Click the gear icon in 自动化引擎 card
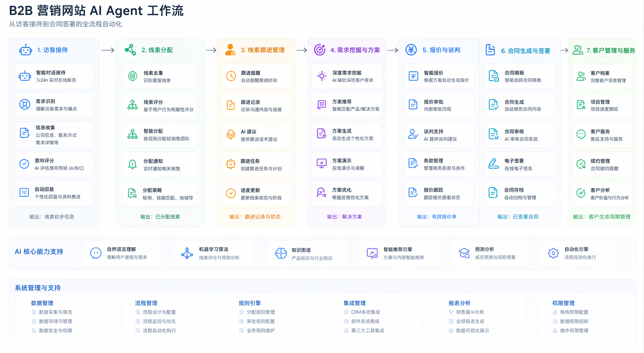This screenshot has width=644, height=353. (553, 253)
